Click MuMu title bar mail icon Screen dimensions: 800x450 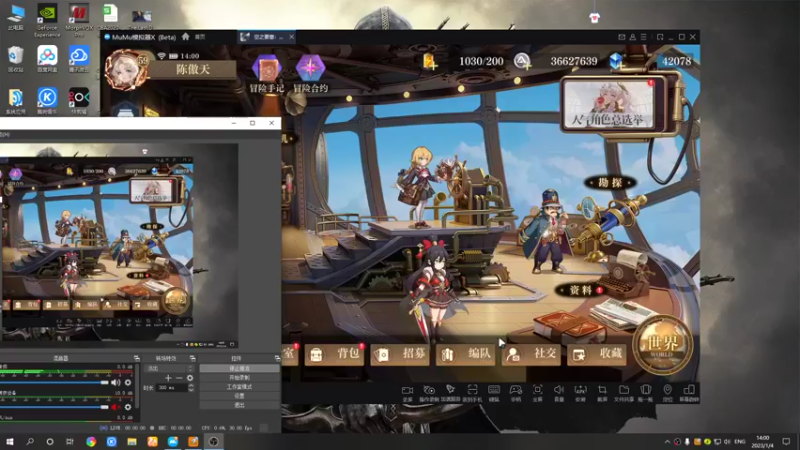click(x=621, y=37)
